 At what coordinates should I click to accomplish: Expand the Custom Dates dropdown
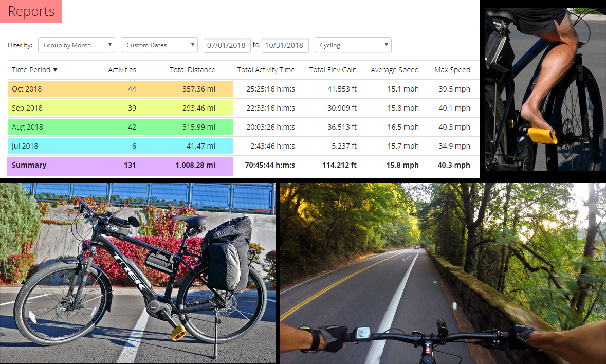159,45
